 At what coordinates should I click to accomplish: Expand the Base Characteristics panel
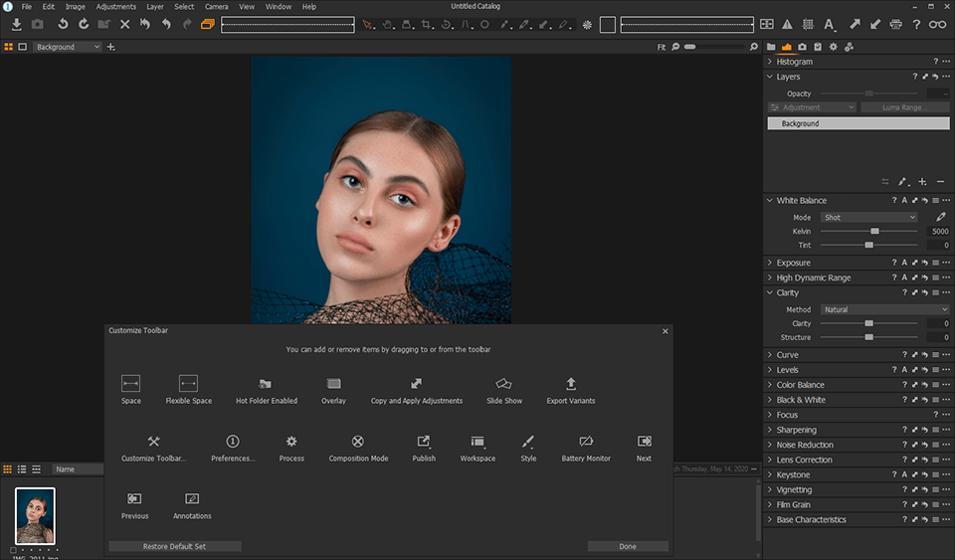pos(770,520)
